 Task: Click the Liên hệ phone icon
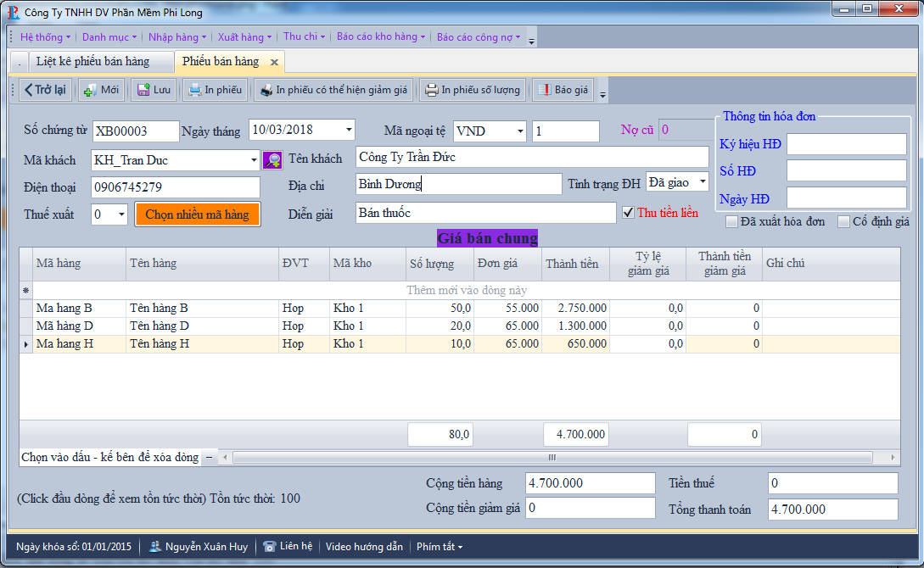(x=269, y=547)
